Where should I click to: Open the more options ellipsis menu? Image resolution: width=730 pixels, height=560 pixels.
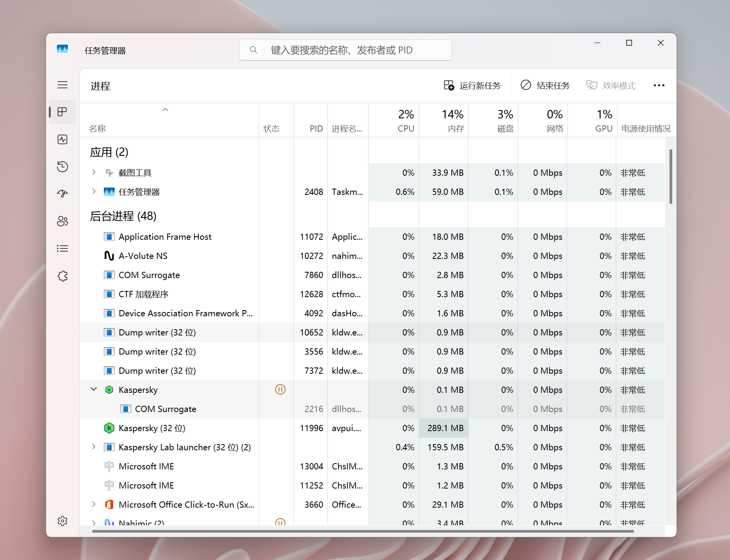click(x=659, y=86)
